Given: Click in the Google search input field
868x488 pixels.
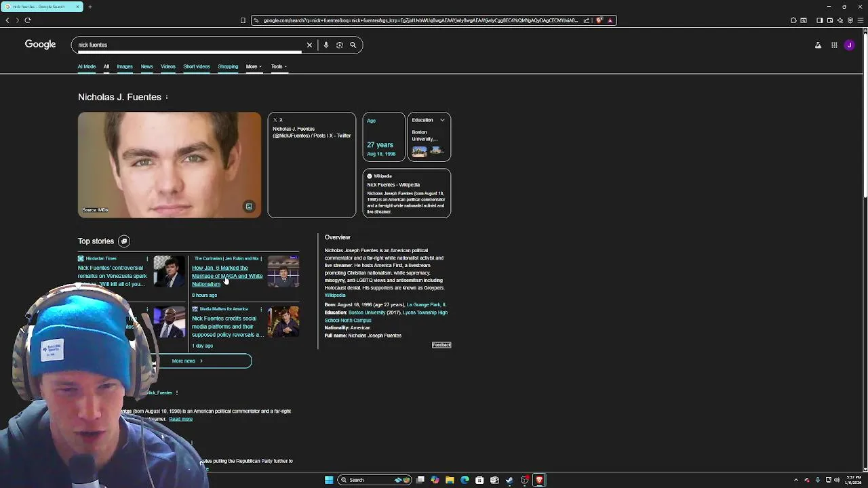Looking at the screenshot, I should [189, 45].
